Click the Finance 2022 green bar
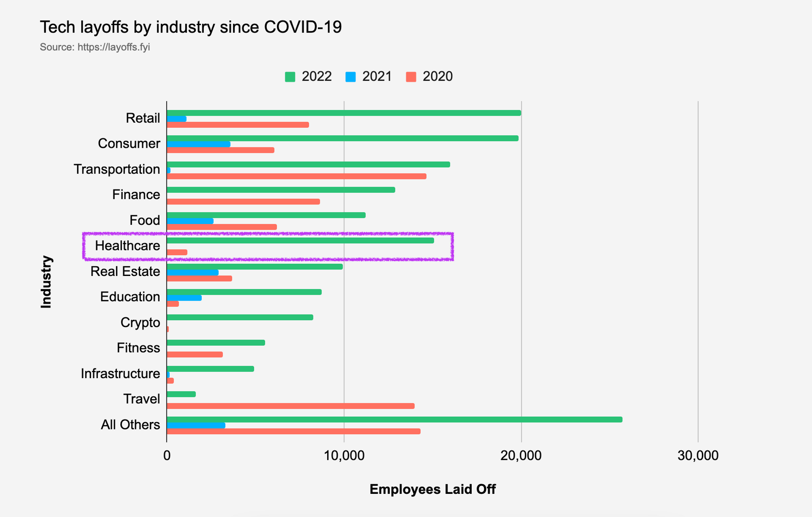Viewport: 812px width, 517px height. tap(281, 190)
